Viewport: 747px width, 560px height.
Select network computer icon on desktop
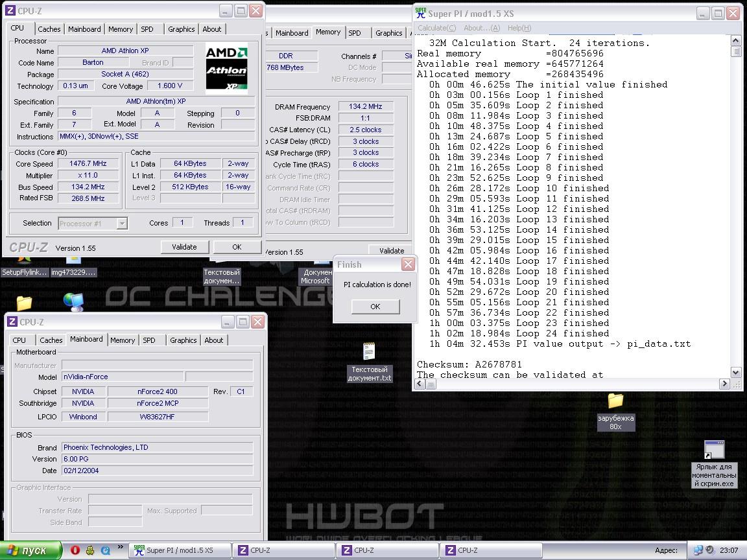(x=74, y=302)
